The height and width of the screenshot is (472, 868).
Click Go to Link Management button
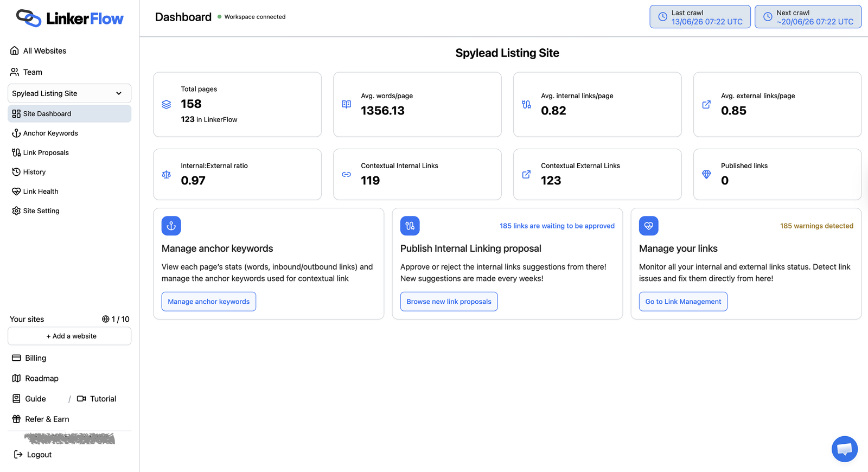tap(683, 302)
